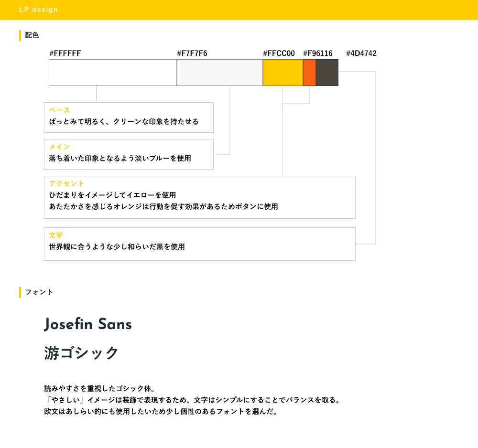Pick the yellow #FFCC00 swatch

click(x=283, y=73)
